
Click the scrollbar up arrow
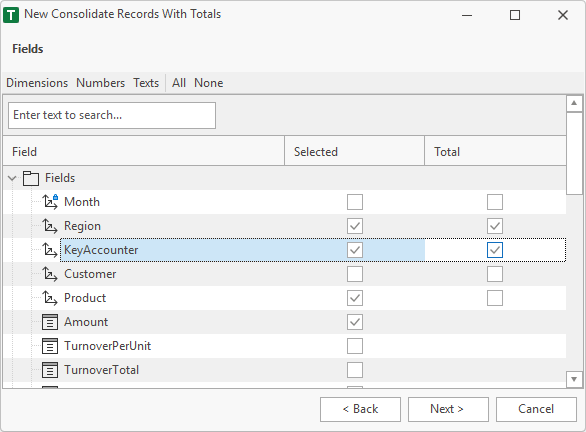[x=574, y=103]
